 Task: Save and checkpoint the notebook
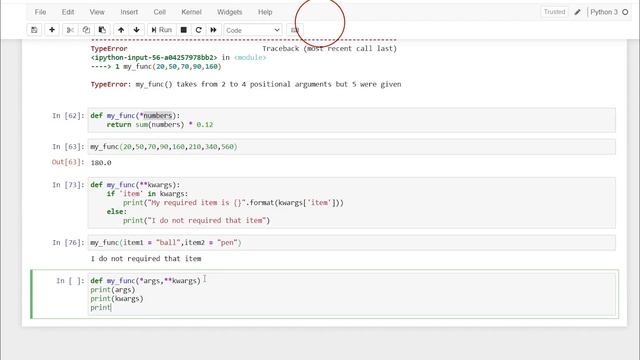click(34, 30)
